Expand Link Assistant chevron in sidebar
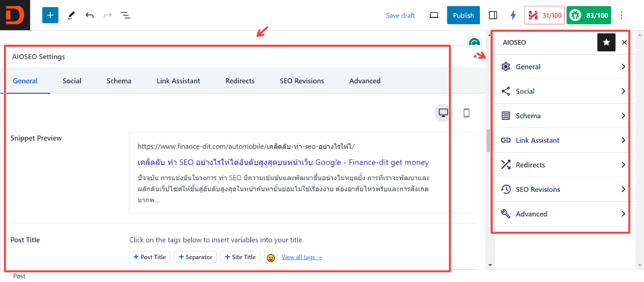Screen dimensions: 644x282 pyautogui.click(x=623, y=141)
